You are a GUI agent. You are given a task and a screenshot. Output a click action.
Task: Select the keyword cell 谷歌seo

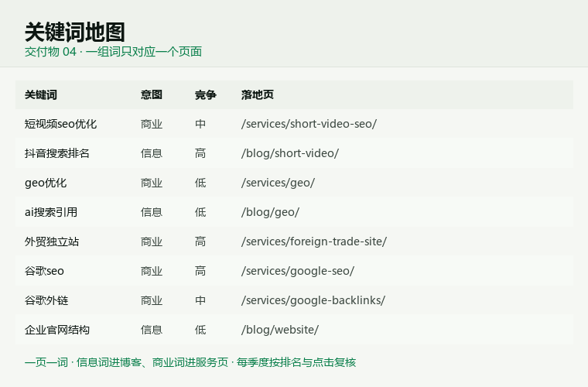(x=44, y=271)
